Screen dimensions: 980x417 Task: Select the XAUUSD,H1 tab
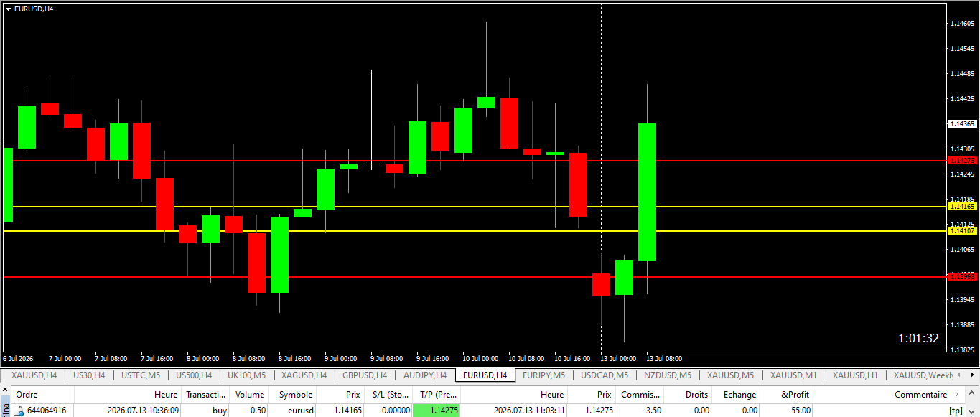(855, 375)
